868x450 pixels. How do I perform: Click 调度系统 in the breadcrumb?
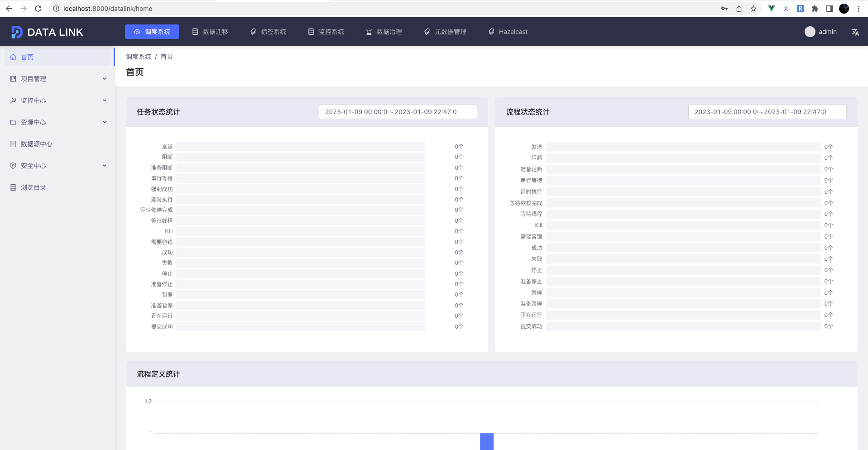click(139, 57)
